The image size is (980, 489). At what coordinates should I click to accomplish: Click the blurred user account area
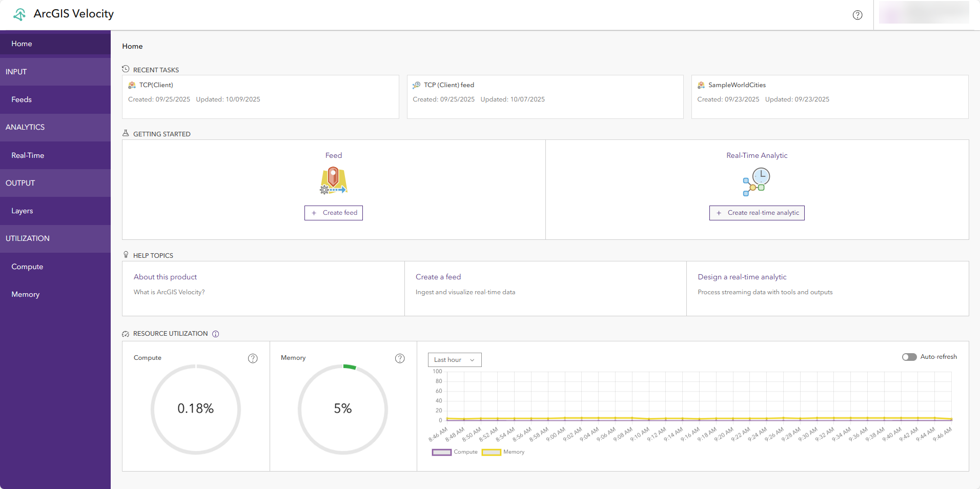click(924, 12)
